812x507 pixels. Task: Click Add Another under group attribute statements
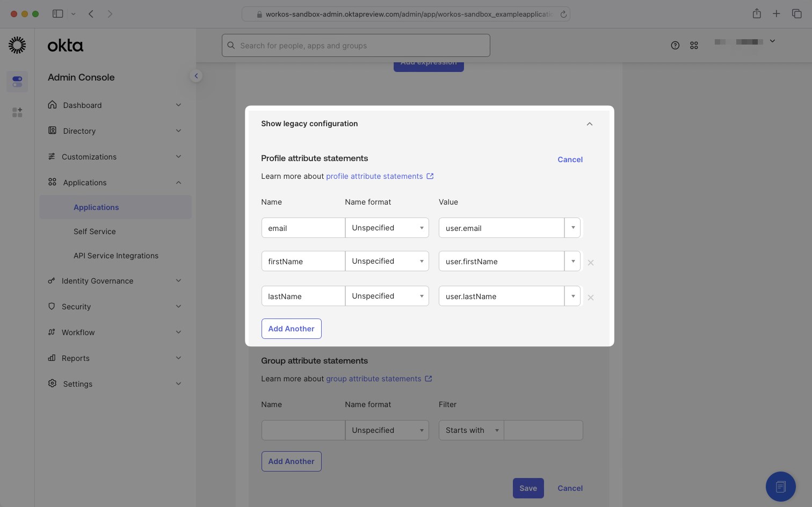click(x=292, y=461)
